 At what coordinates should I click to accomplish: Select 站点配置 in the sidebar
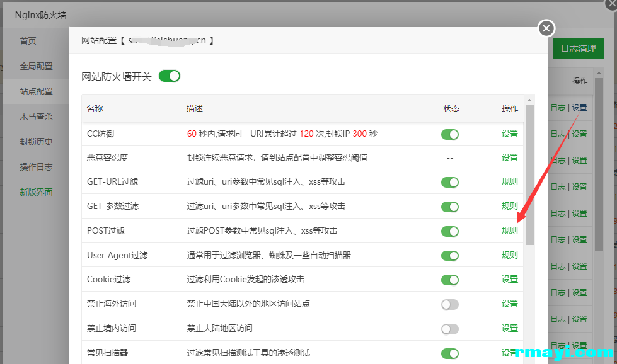tap(36, 91)
